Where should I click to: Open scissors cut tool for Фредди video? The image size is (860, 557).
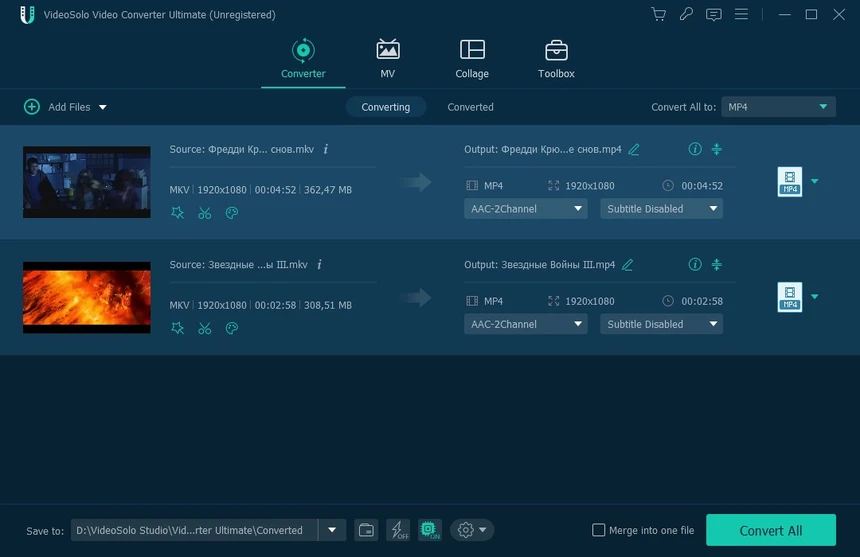pyautogui.click(x=205, y=213)
